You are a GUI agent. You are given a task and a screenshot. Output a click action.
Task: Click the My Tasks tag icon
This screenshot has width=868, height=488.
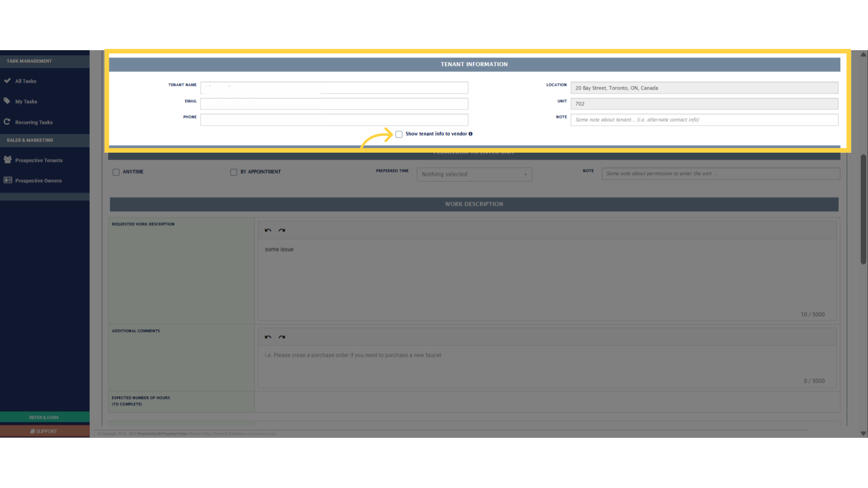[x=8, y=101]
